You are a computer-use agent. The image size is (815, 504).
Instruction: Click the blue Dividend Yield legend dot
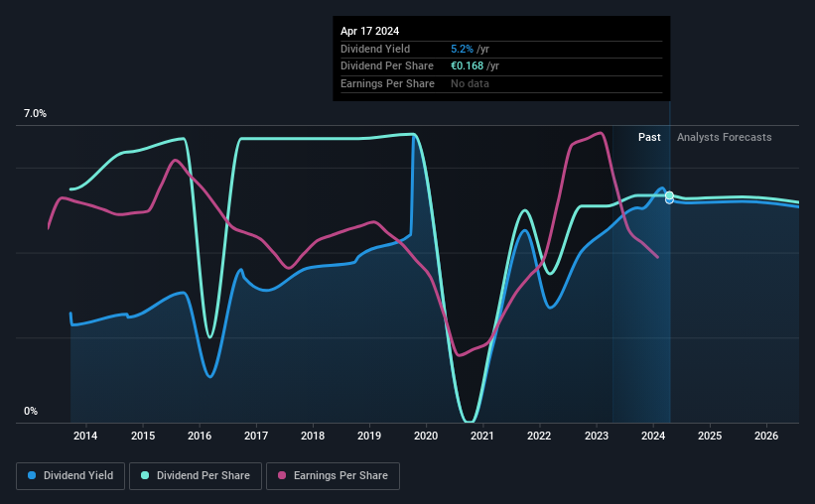pyautogui.click(x=32, y=475)
